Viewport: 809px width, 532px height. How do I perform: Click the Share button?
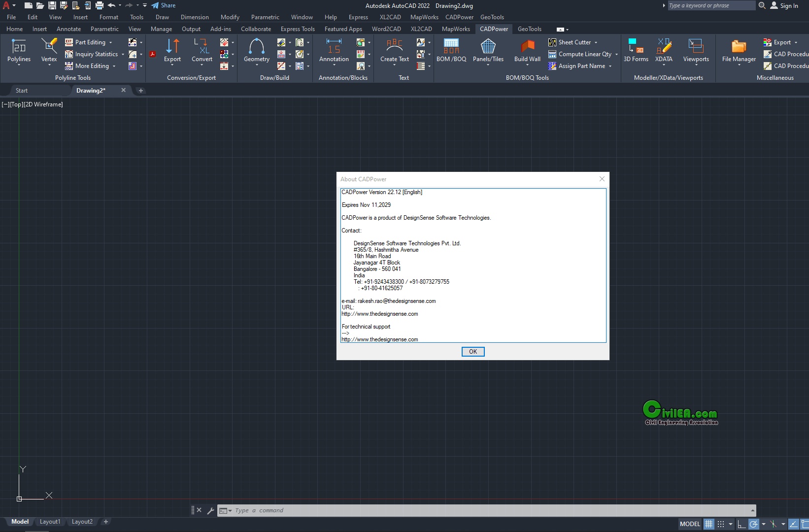coord(163,5)
